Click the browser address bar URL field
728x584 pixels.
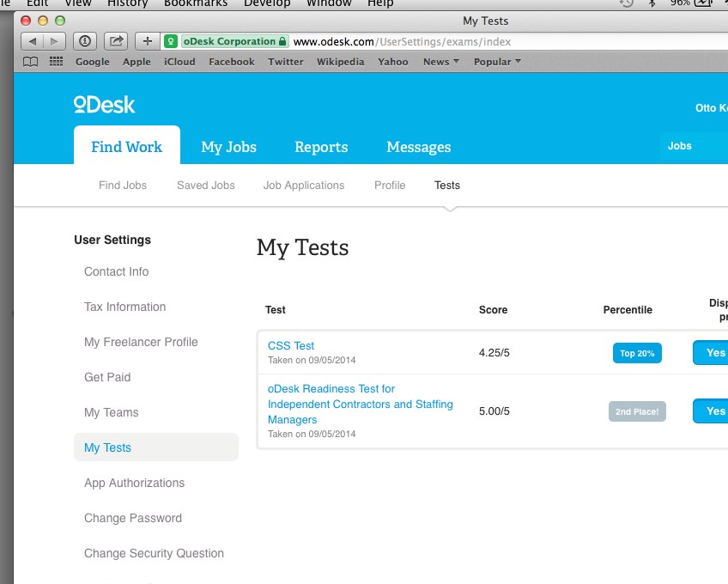point(403,40)
